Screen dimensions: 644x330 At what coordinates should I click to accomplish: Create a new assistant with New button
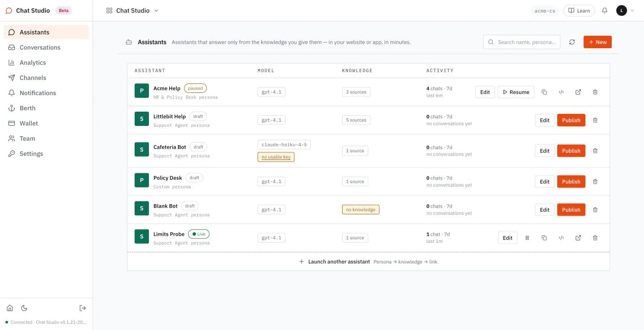(x=597, y=42)
